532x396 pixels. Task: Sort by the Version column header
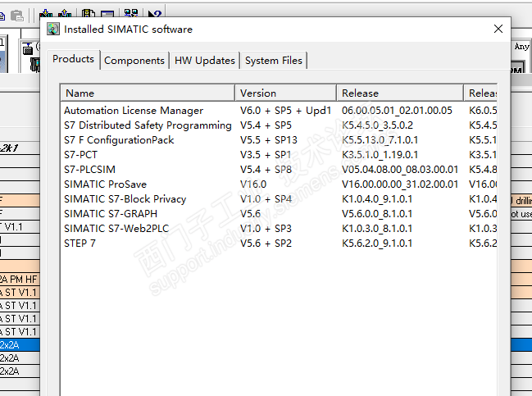coord(286,93)
